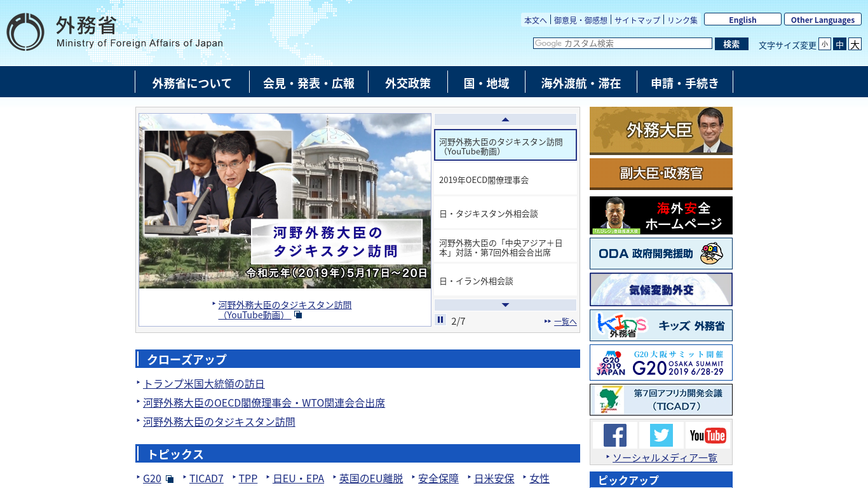Click the Ministry of Foreign Affairs logo
Image resolution: width=868 pixels, height=488 pixels.
115,32
